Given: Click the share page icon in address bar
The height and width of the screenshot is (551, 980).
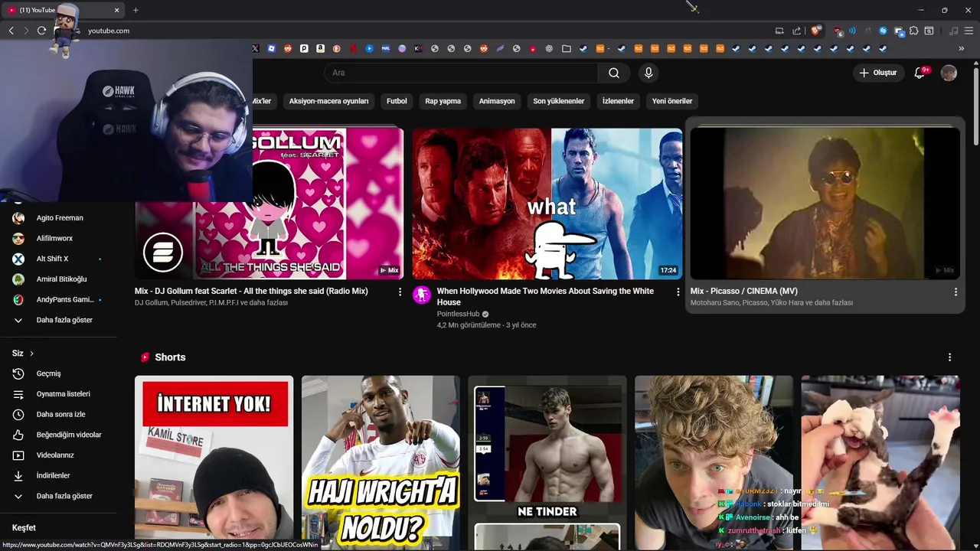Looking at the screenshot, I should point(796,31).
